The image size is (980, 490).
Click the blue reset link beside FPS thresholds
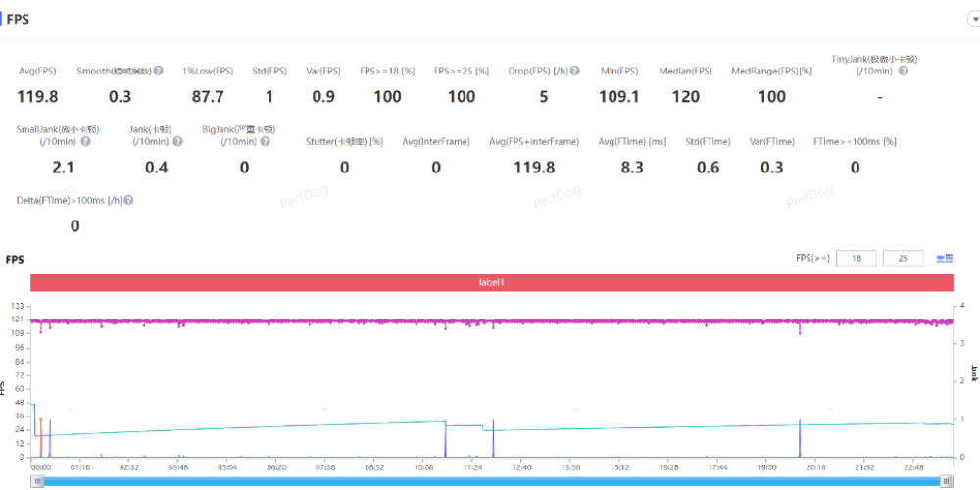[945, 258]
